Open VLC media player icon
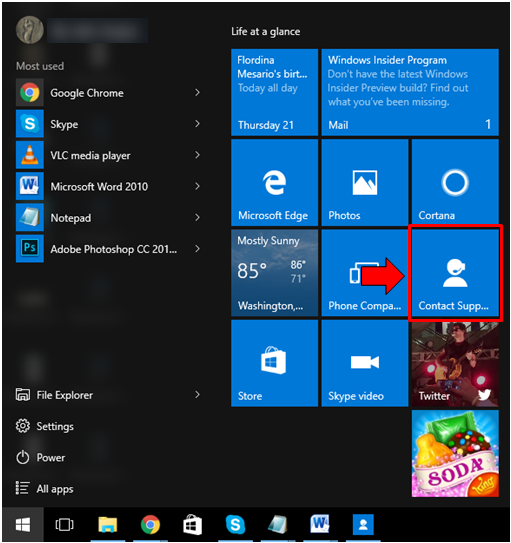The height and width of the screenshot is (543, 511). click(x=30, y=155)
